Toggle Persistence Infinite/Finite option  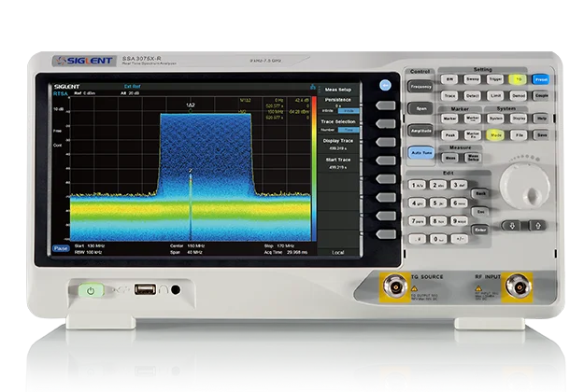click(338, 111)
